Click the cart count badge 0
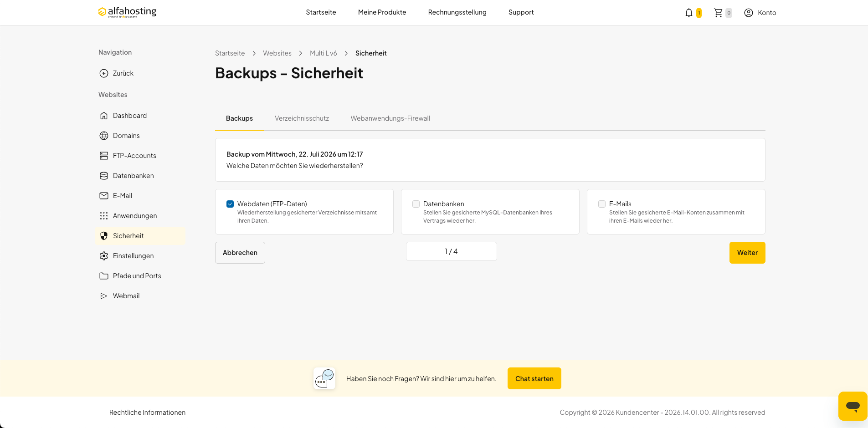Screen dimensions: 868x428 click(x=729, y=13)
